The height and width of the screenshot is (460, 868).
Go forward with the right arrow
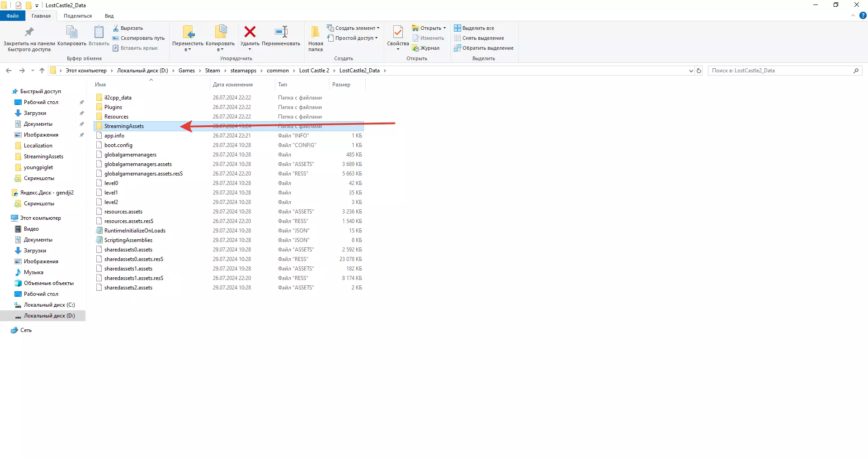coord(22,71)
